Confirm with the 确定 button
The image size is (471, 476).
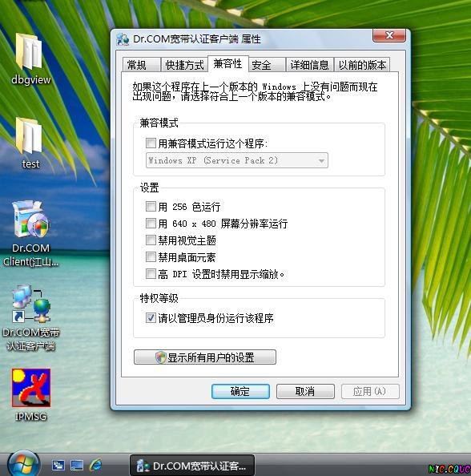[x=240, y=392]
